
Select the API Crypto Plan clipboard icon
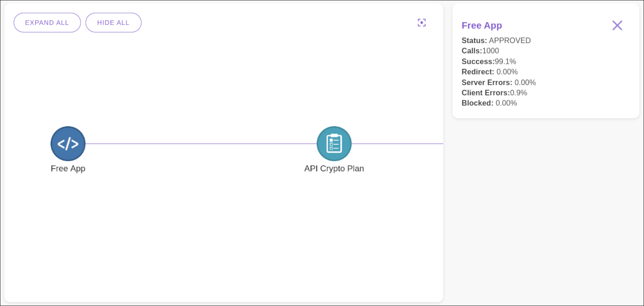[x=334, y=143]
